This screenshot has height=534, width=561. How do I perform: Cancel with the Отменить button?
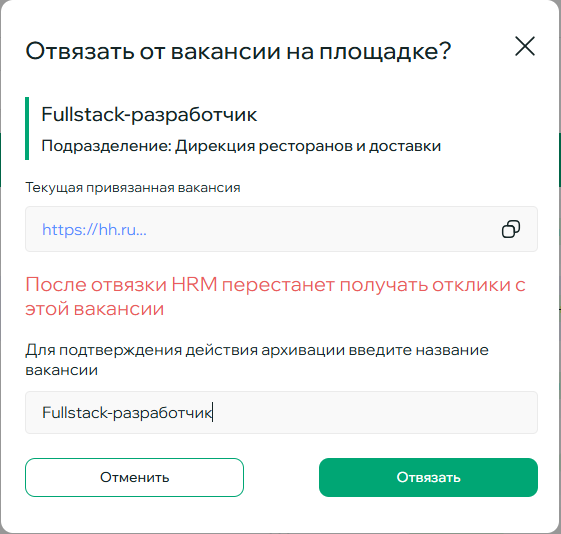134,477
